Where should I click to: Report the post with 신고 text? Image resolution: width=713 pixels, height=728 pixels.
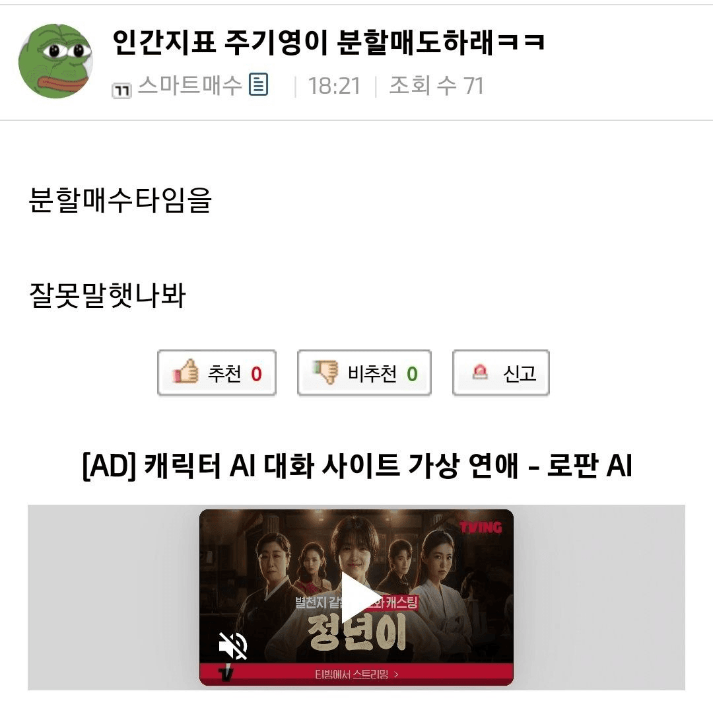pos(520,374)
